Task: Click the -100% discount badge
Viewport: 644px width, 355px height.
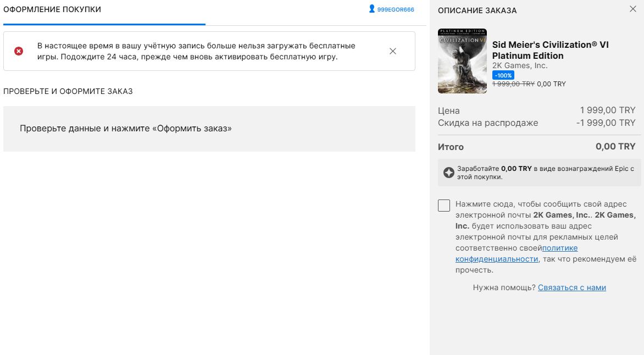Action: [503, 75]
